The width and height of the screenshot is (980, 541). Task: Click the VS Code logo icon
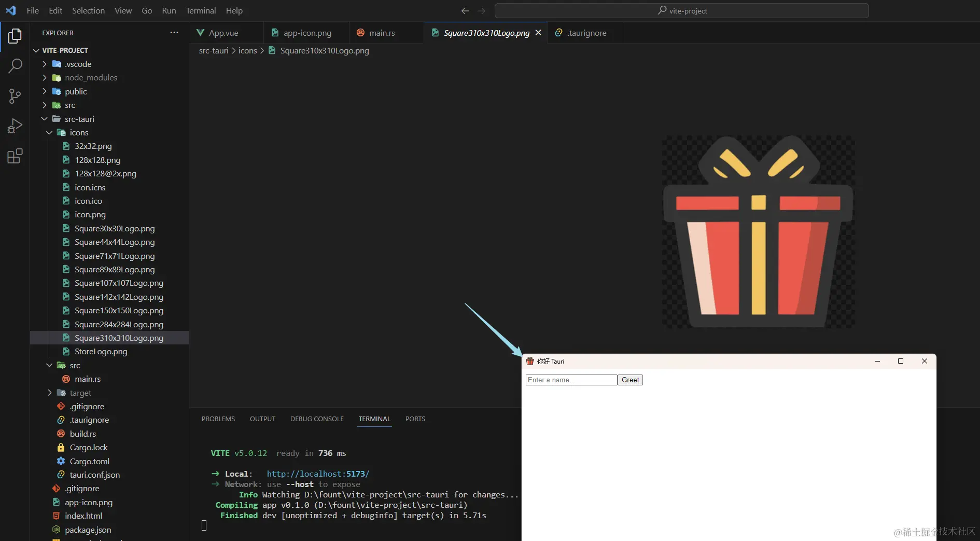coord(10,10)
